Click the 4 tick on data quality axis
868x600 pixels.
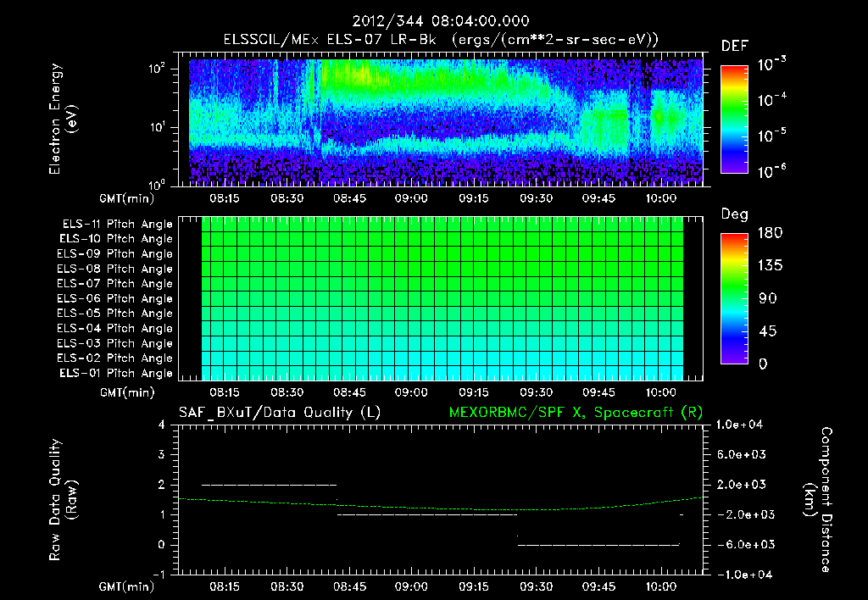pyautogui.click(x=162, y=425)
